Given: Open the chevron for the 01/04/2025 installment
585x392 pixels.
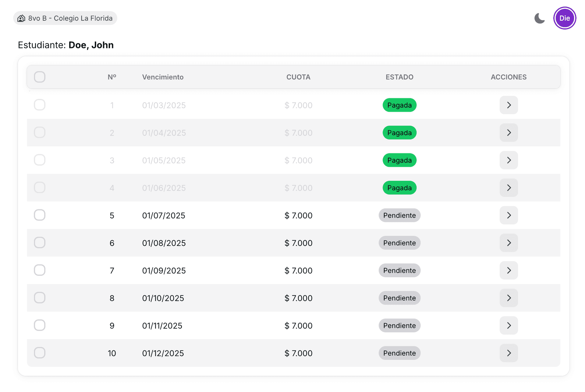Looking at the screenshot, I should (509, 133).
